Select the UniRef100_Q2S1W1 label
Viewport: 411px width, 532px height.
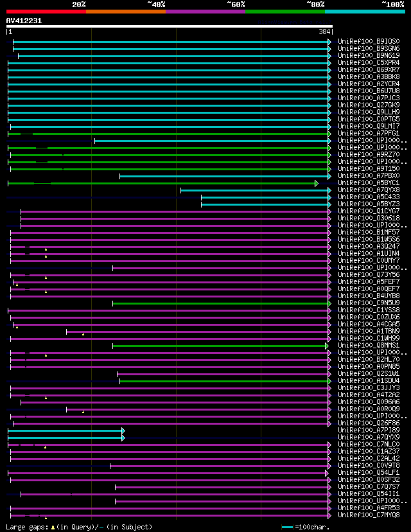click(x=369, y=373)
